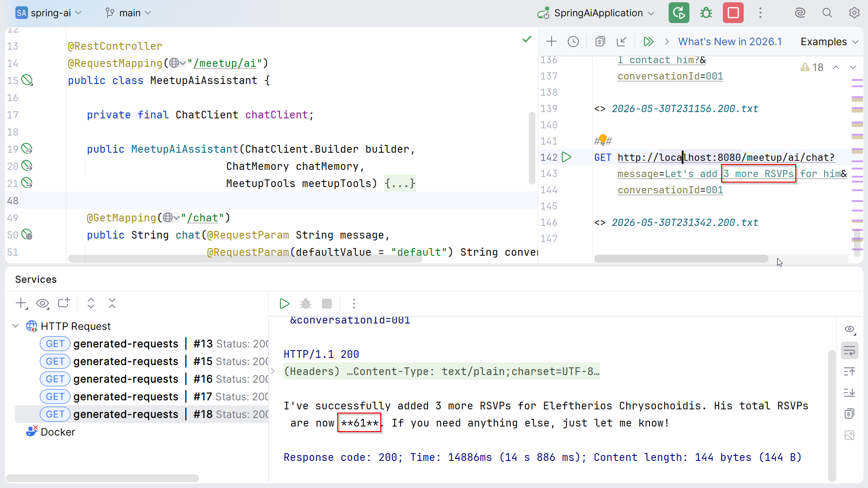Start debugging with the bug icon

coord(706,13)
